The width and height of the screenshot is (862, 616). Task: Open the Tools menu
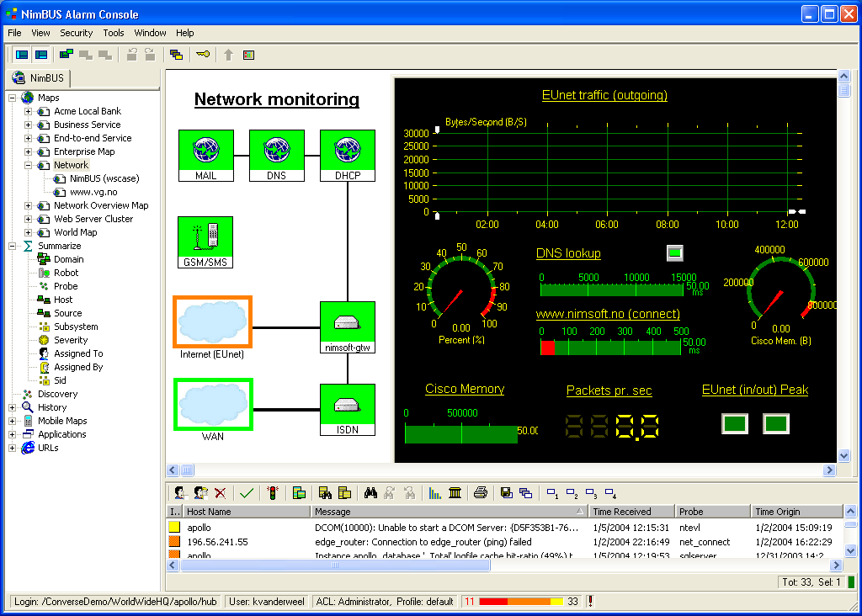pyautogui.click(x=114, y=33)
